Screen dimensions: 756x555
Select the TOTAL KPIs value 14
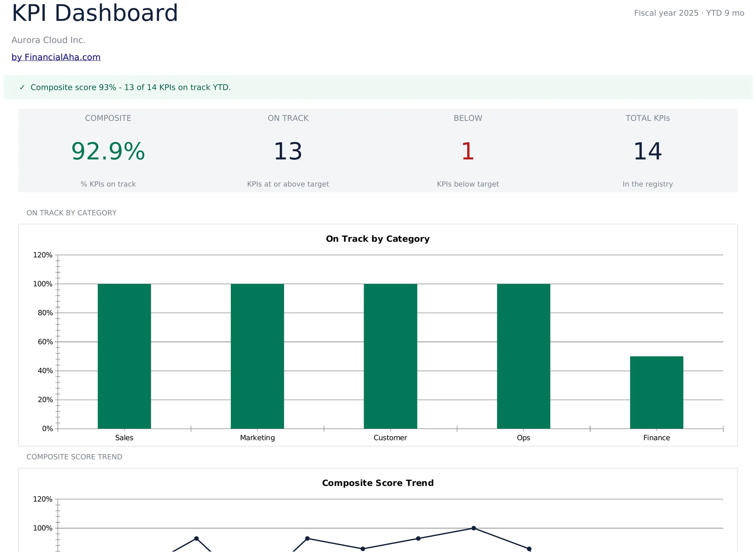coord(648,151)
